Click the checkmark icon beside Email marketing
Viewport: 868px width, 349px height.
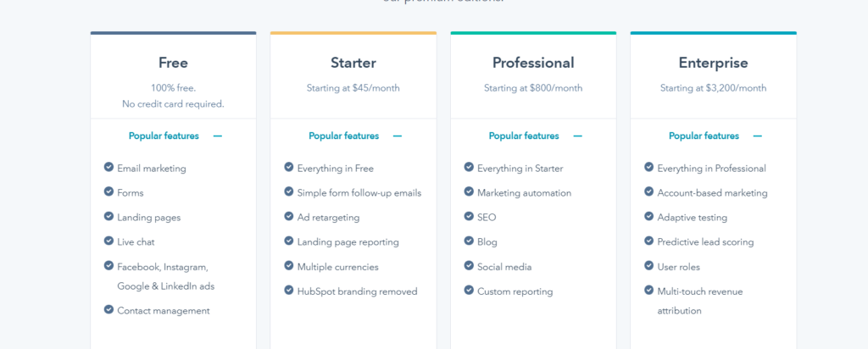(108, 168)
